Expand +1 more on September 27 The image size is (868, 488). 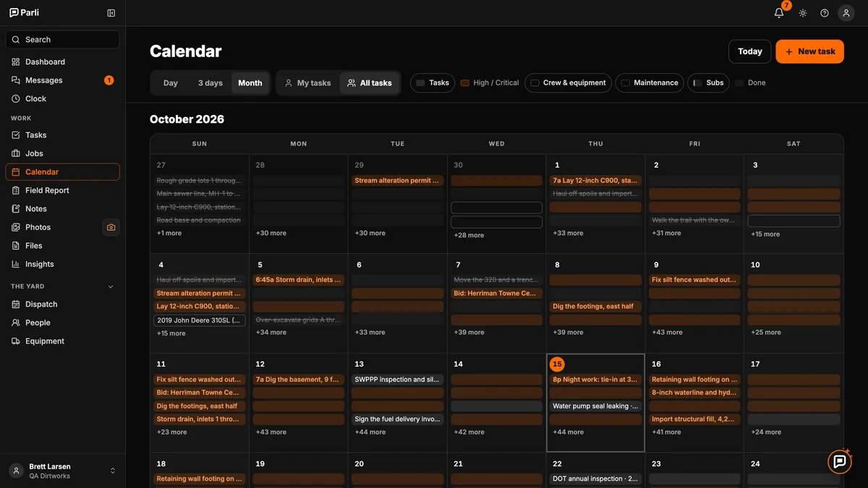click(169, 234)
